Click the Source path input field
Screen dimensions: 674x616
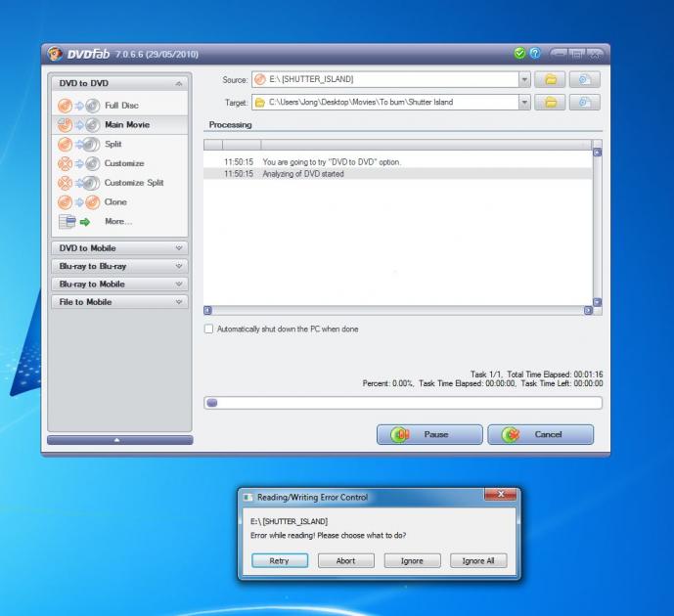385,79
